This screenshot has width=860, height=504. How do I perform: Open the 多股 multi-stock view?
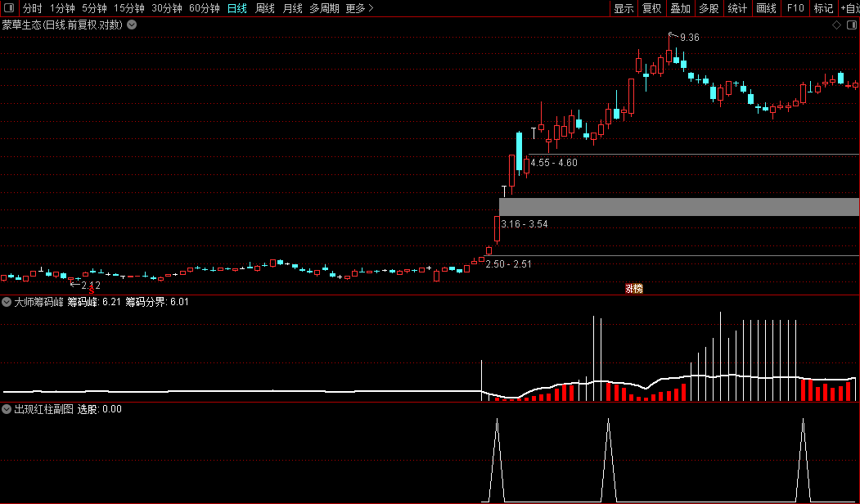[709, 8]
